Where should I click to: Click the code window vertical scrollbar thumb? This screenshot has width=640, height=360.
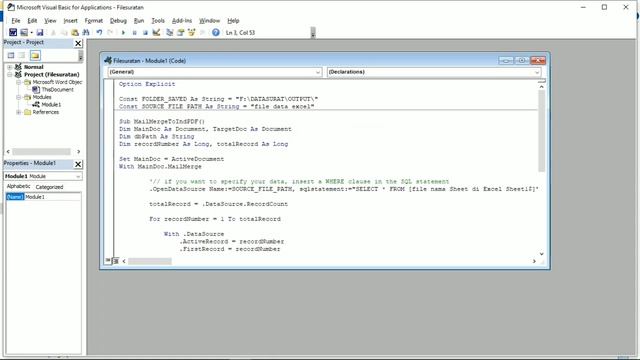pos(541,131)
